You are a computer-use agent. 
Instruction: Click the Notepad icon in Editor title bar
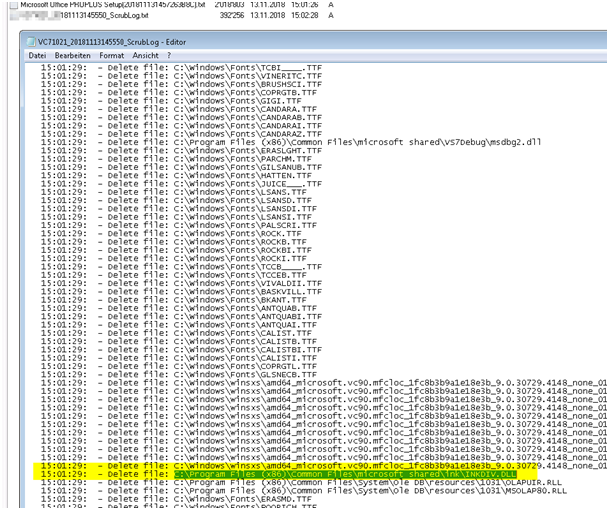click(x=31, y=42)
